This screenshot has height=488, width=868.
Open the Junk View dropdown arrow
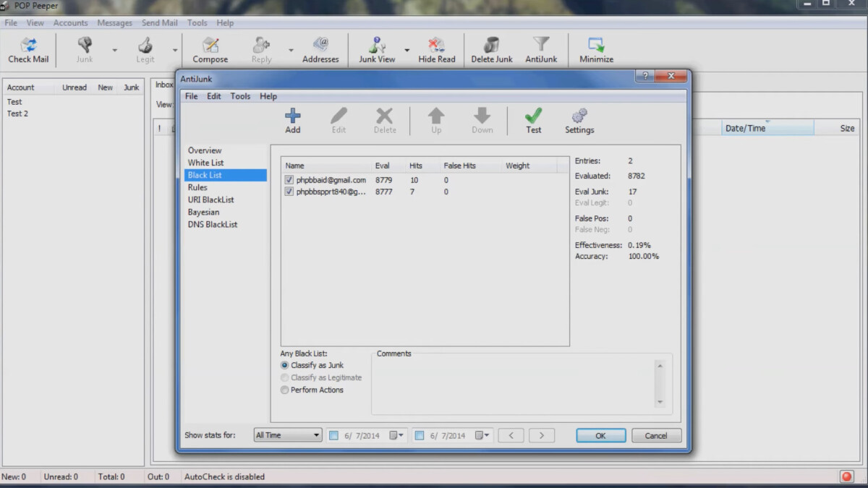pyautogui.click(x=407, y=51)
